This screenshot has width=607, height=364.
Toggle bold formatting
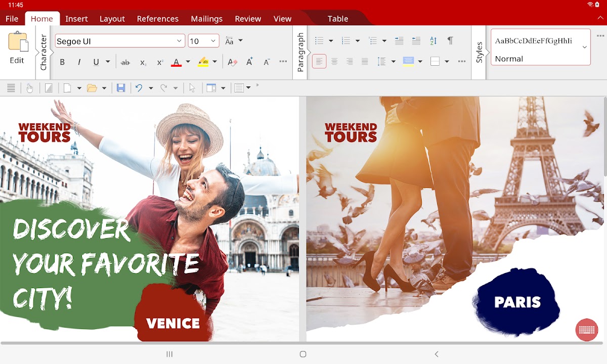(x=62, y=62)
